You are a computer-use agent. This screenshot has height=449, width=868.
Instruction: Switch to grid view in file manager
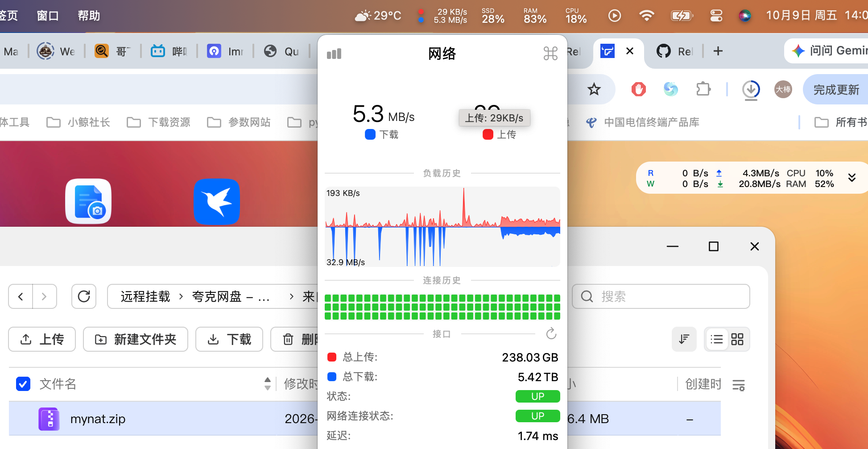(737, 339)
